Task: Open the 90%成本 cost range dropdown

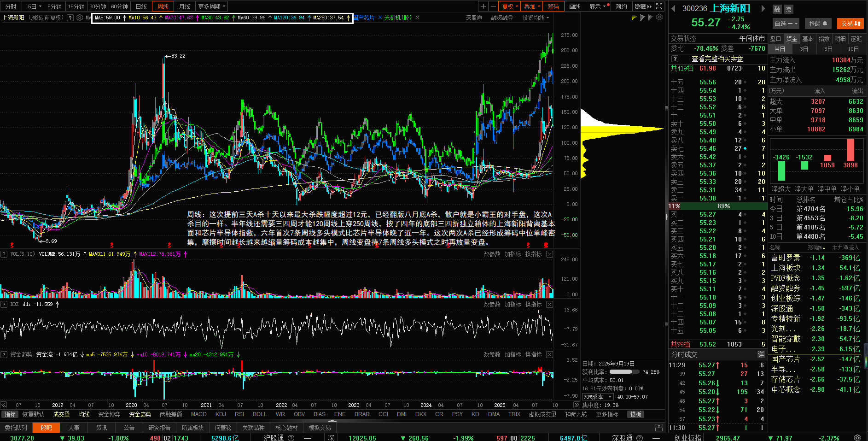Action: click(598, 397)
